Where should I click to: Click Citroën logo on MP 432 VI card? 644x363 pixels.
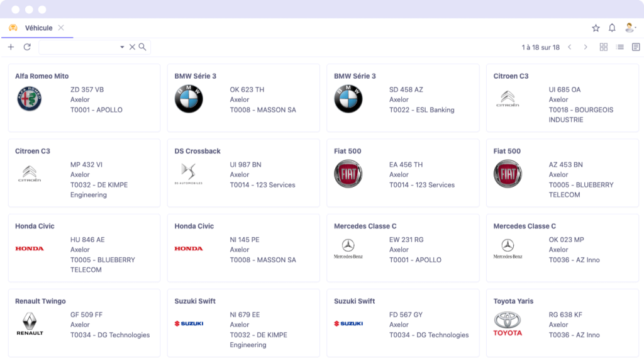click(x=29, y=174)
